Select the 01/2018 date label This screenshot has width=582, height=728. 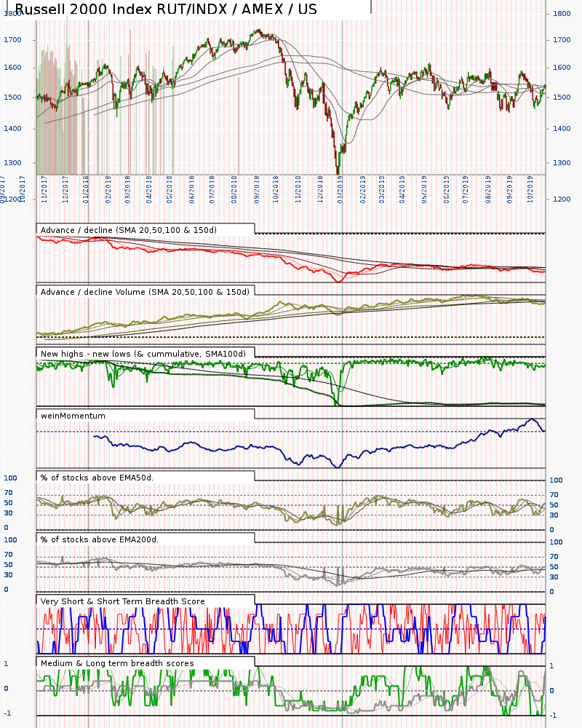pyautogui.click(x=86, y=189)
